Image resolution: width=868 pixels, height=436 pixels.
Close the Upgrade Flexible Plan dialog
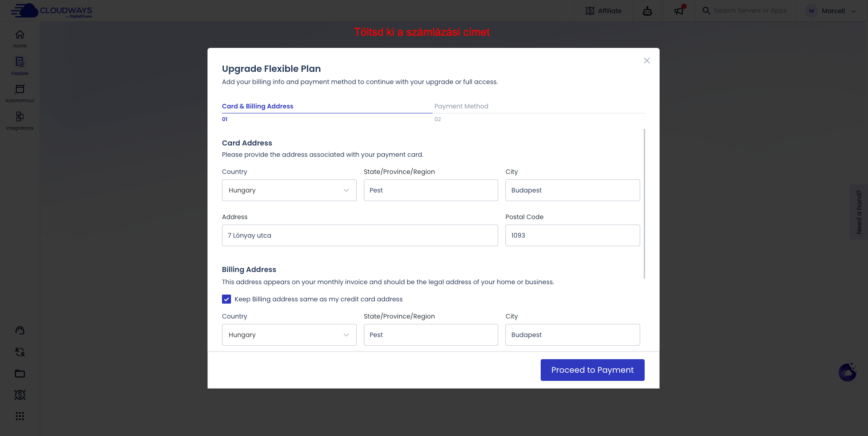click(x=647, y=61)
